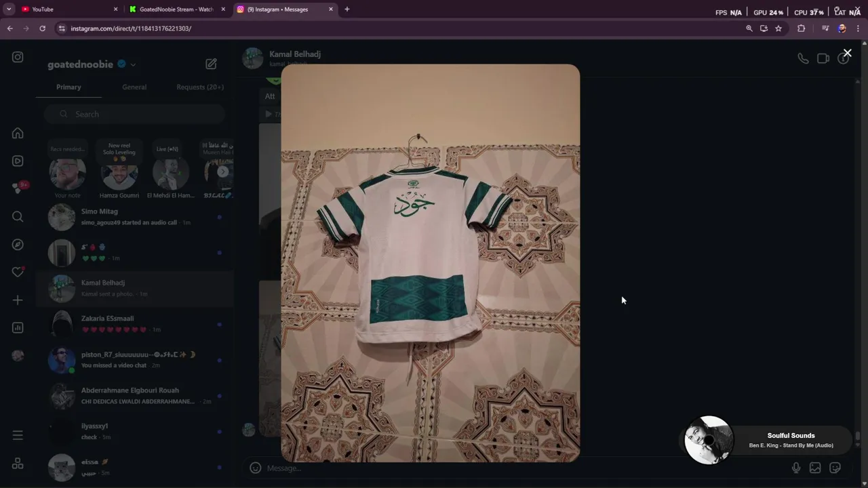Viewport: 868px width, 488px height.
Task: Open Instagram home from sidebar logo
Action: point(18,58)
